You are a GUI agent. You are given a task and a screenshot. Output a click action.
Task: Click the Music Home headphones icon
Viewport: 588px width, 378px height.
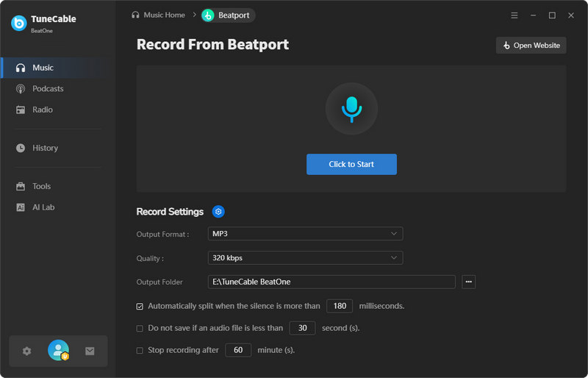tap(135, 15)
